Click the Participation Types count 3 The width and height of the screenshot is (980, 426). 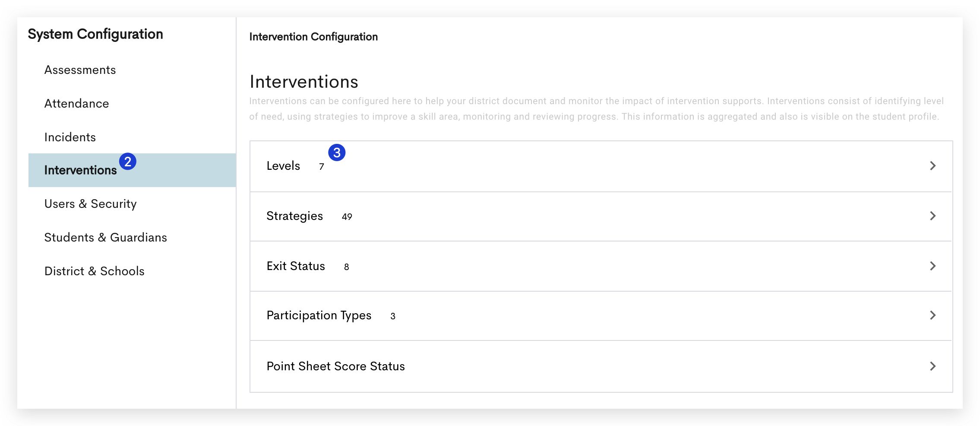coord(393,316)
